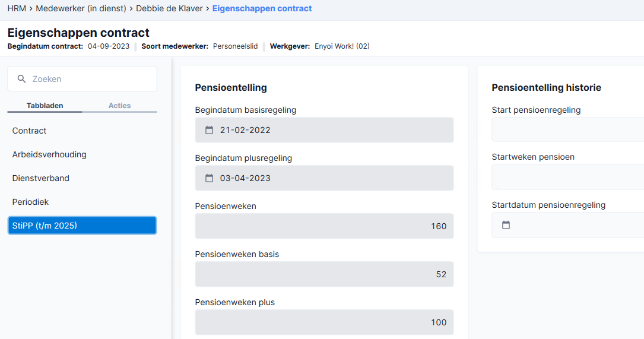This screenshot has height=339, width=644.
Task: Switch to the Acties tab
Action: (119, 106)
